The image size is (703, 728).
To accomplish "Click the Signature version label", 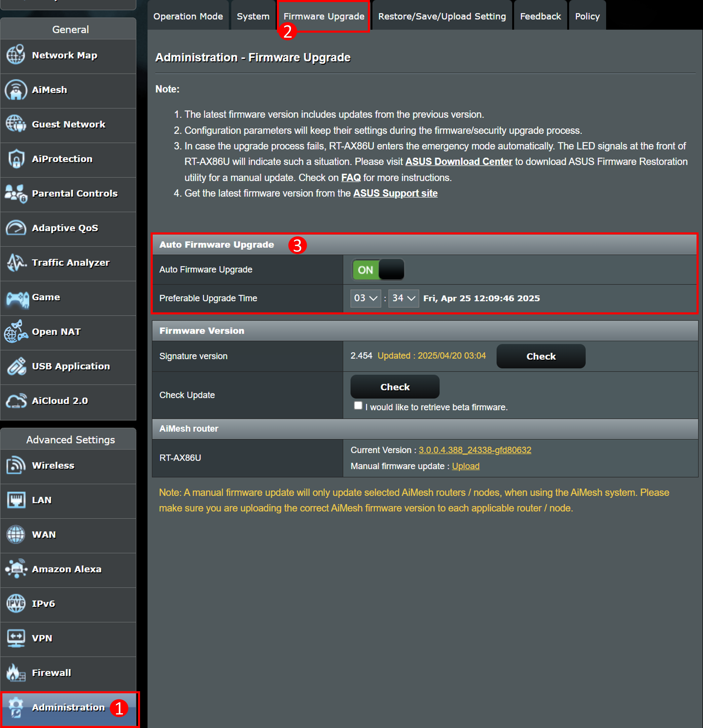I will pos(193,356).
